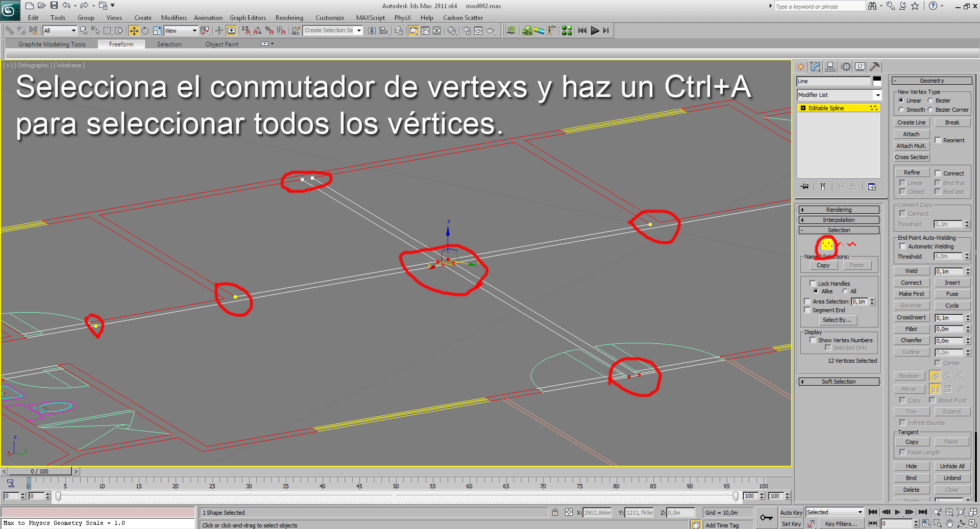The width and height of the screenshot is (980, 529).
Task: Open the Graph Editors menu
Action: pyautogui.click(x=248, y=18)
